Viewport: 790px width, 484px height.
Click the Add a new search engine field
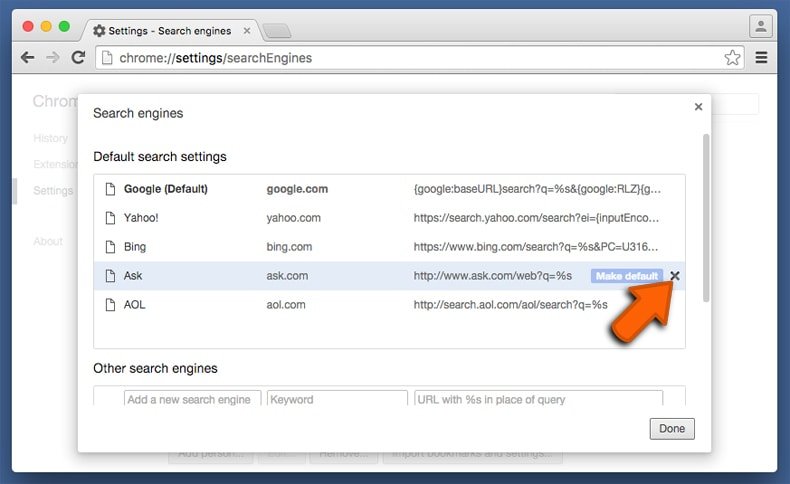(x=192, y=398)
